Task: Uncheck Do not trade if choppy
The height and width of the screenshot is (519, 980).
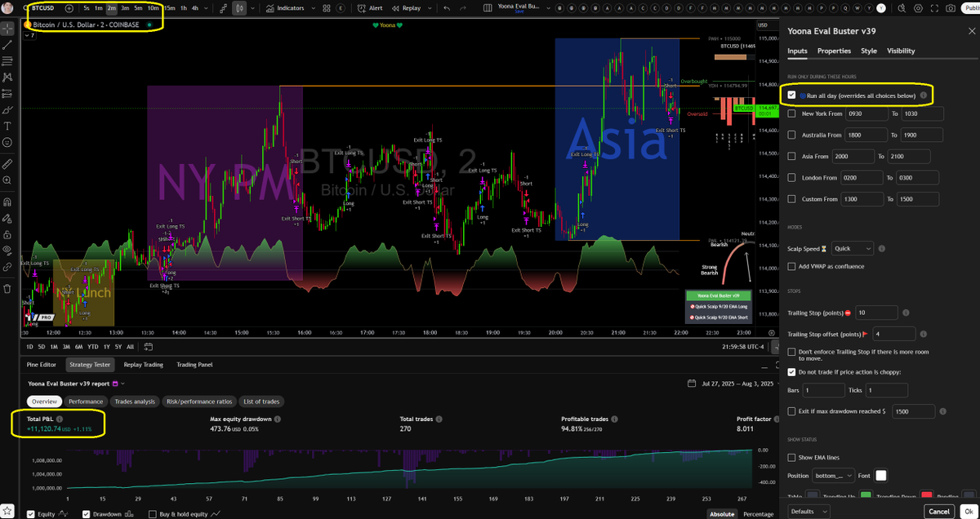Action: click(x=791, y=372)
